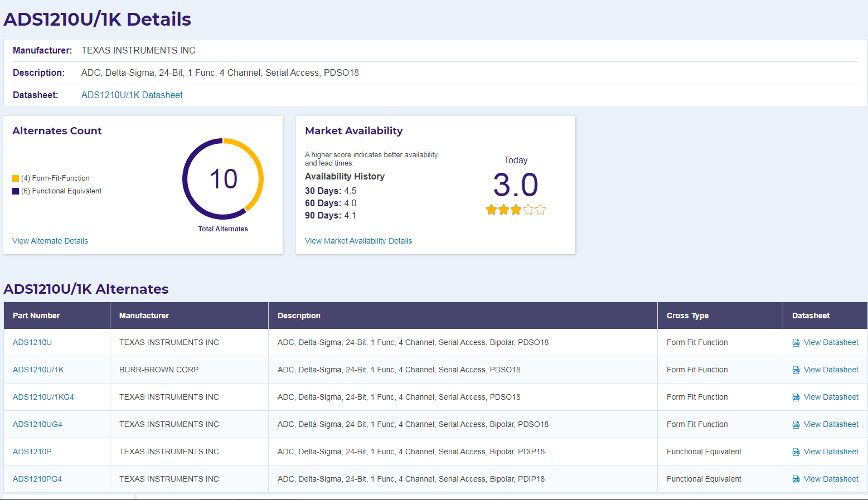Open part number ADS1210PG4

click(x=37, y=479)
